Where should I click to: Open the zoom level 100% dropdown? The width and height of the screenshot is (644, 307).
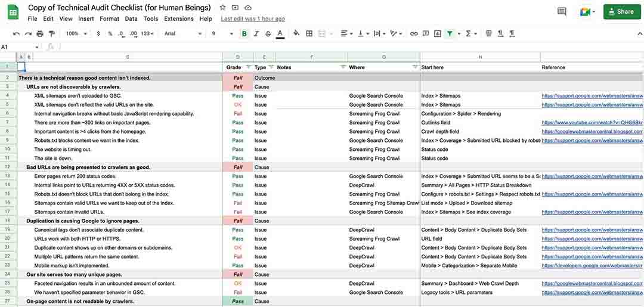click(x=76, y=33)
